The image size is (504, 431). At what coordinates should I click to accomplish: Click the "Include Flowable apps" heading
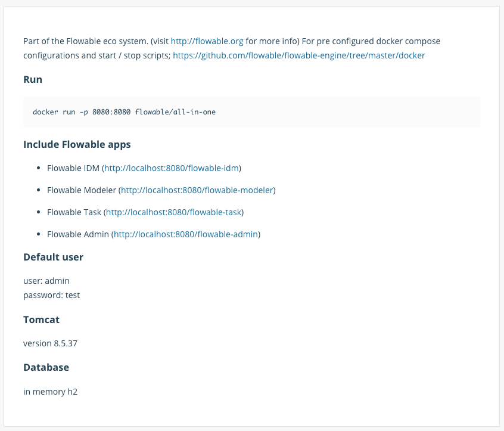point(77,144)
